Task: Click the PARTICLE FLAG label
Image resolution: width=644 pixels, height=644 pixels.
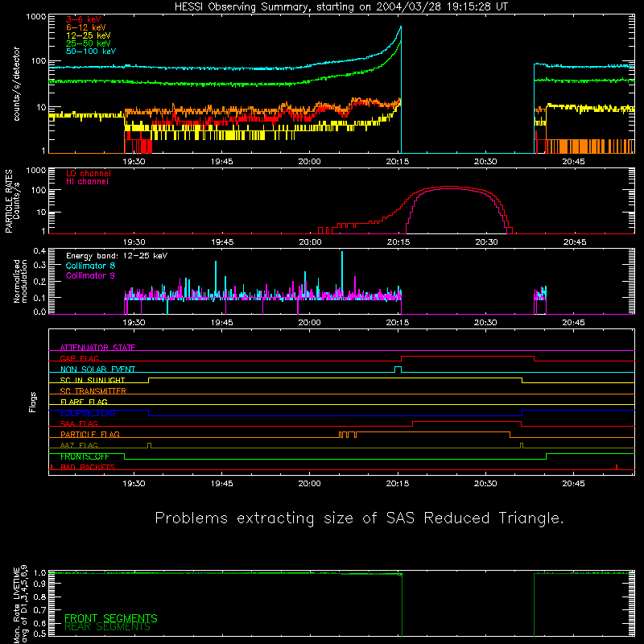Action: point(90,435)
